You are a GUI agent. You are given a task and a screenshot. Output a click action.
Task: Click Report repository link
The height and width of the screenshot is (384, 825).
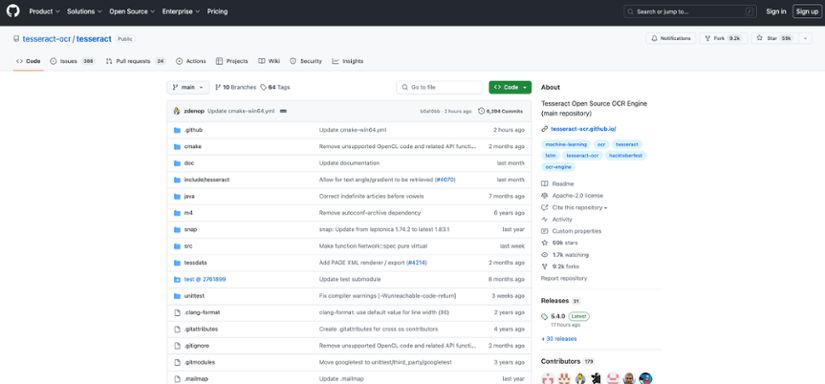coord(564,278)
